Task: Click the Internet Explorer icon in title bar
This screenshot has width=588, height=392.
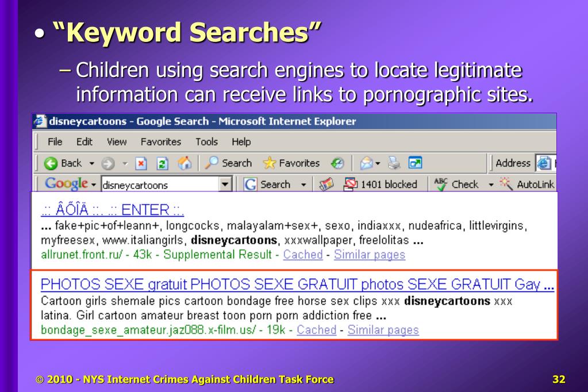Action: (40, 121)
